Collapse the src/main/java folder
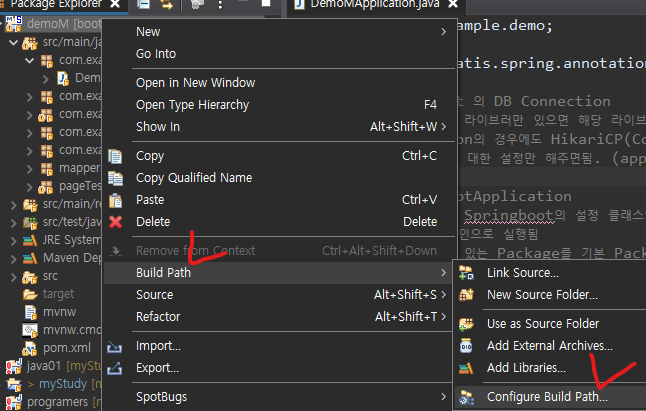This screenshot has height=411, width=646. 13,42
